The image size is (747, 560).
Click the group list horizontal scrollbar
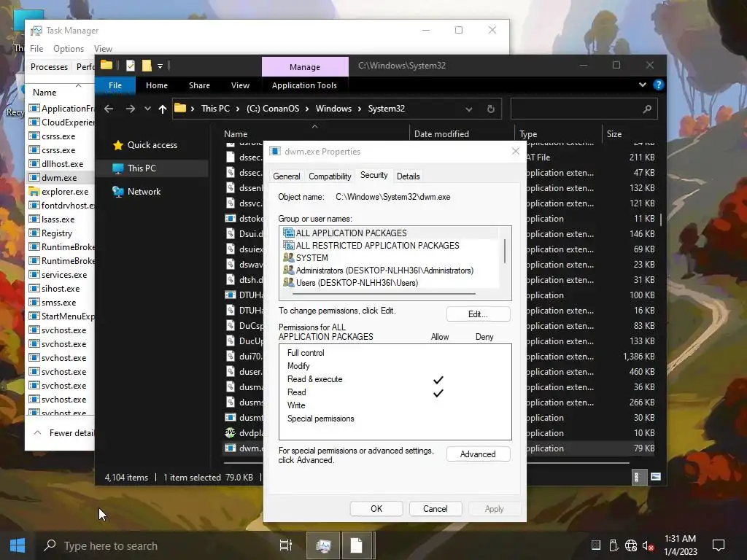384,294
